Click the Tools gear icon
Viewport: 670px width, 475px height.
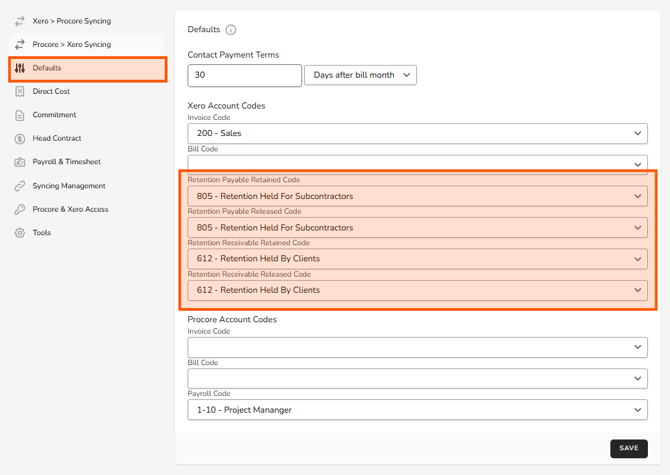coord(20,233)
